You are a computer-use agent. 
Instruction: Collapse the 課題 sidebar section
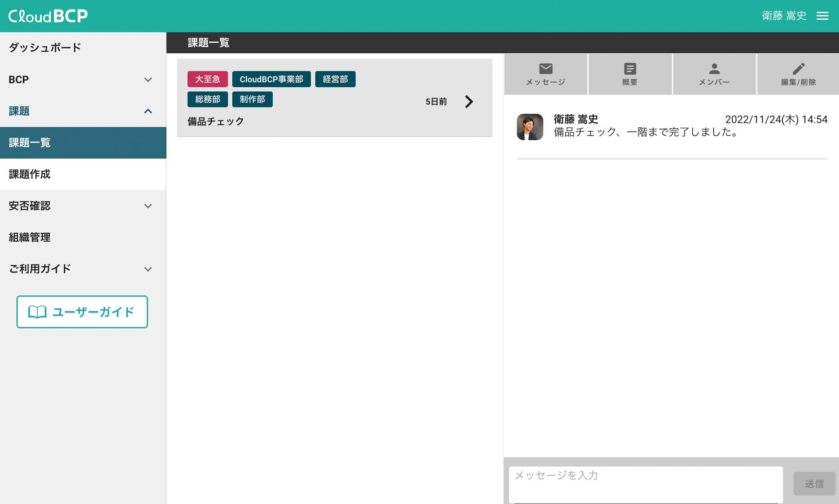(x=148, y=111)
